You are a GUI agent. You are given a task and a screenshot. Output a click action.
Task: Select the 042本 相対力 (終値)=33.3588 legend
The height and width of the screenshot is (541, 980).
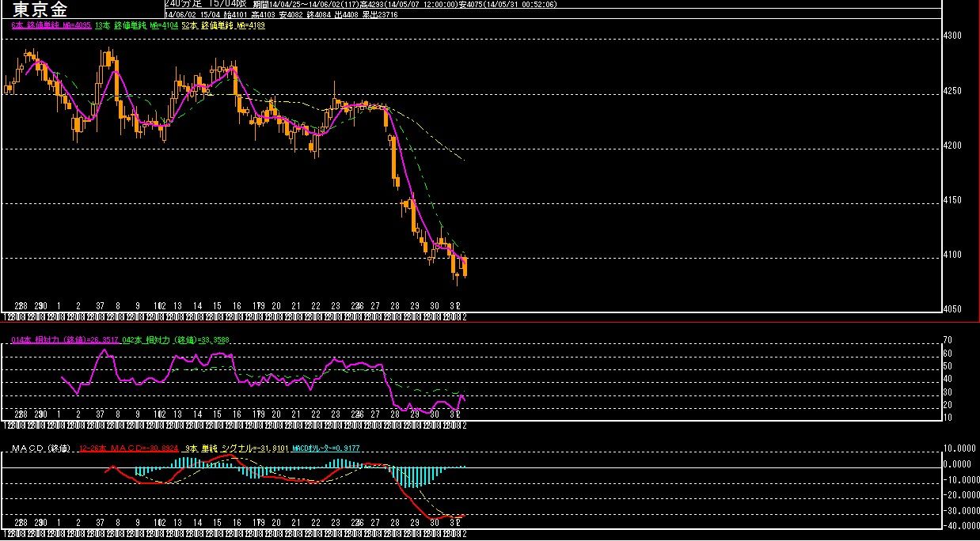coord(177,340)
